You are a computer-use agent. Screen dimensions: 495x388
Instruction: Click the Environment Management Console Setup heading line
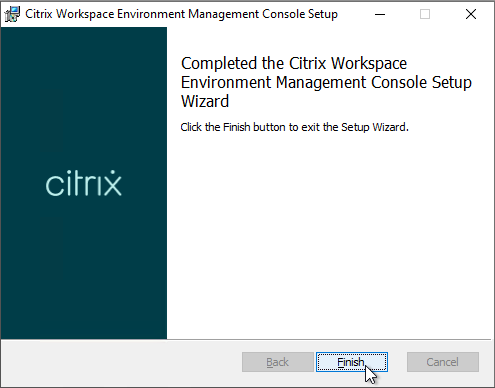pyautogui.click(x=326, y=83)
